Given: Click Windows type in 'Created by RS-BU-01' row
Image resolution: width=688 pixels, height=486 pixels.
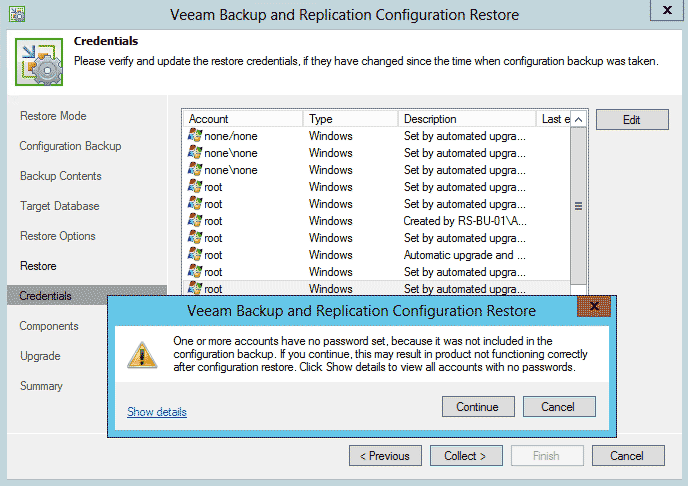Looking at the screenshot, I should pyautogui.click(x=330, y=221).
